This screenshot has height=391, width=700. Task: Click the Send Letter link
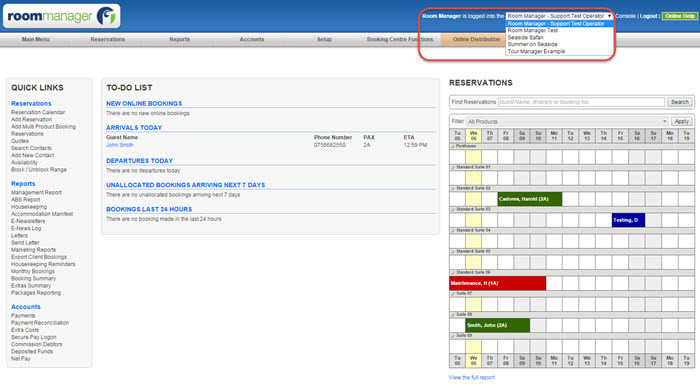(x=25, y=243)
